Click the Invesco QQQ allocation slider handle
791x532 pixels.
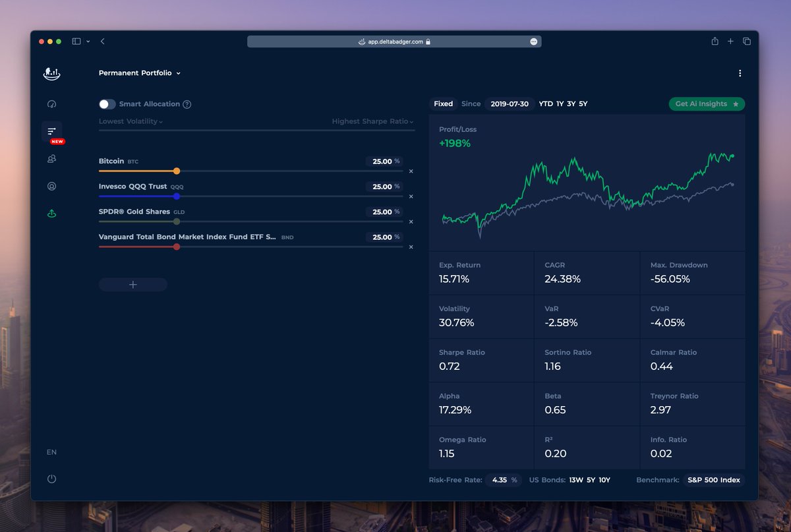(177, 196)
